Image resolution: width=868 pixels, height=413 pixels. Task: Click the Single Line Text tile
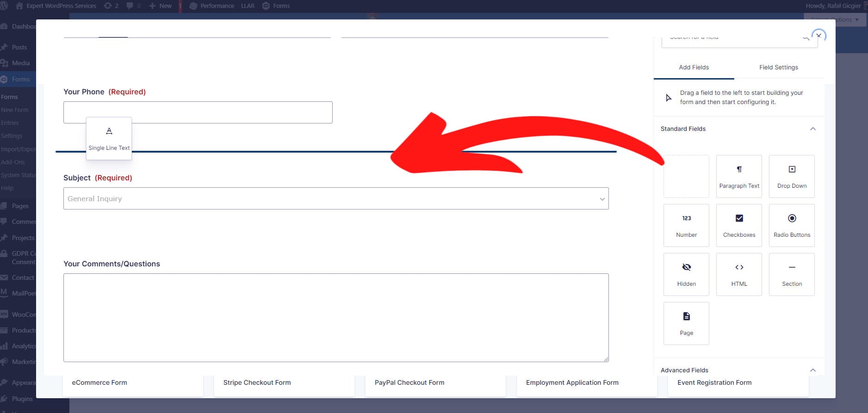tap(109, 138)
